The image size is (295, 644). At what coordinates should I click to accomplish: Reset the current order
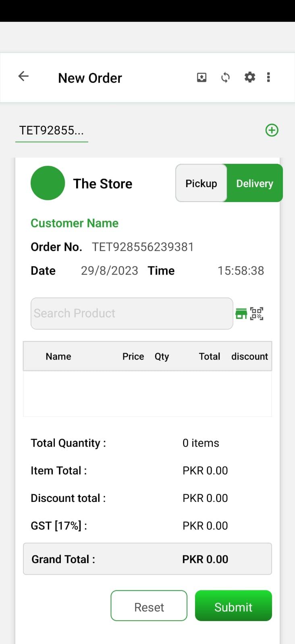pyautogui.click(x=149, y=605)
